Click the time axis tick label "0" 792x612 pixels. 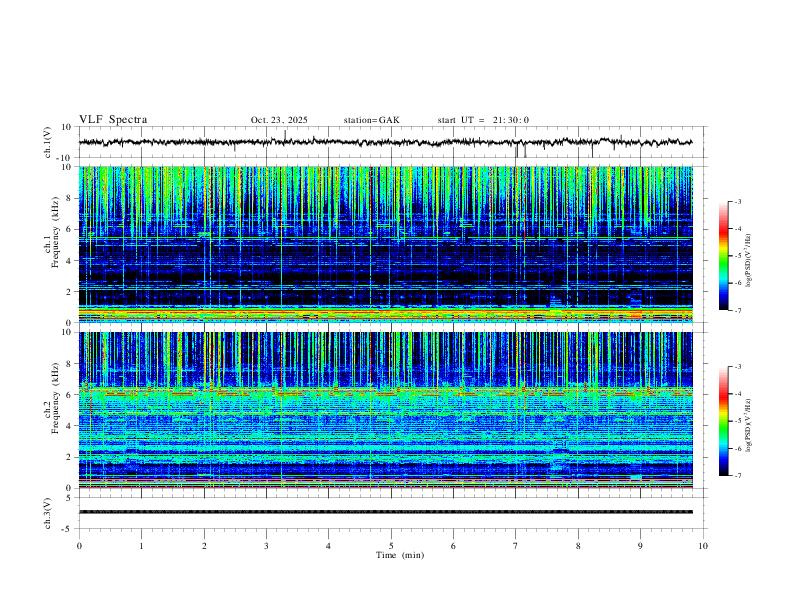tap(79, 546)
